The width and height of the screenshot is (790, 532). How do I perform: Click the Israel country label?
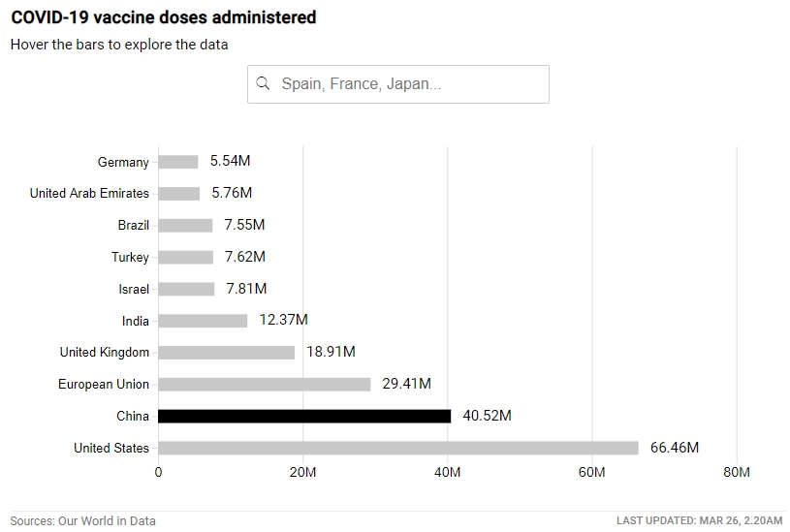click(x=134, y=289)
